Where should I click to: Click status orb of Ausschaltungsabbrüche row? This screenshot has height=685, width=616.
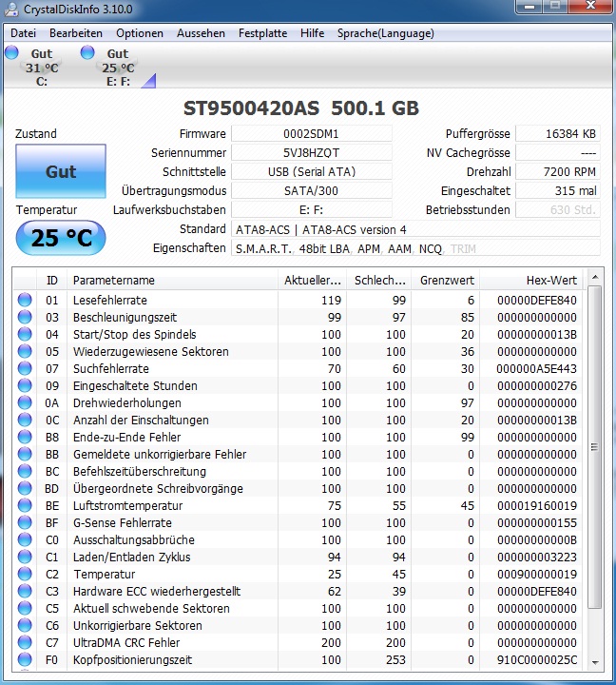pyautogui.click(x=25, y=539)
